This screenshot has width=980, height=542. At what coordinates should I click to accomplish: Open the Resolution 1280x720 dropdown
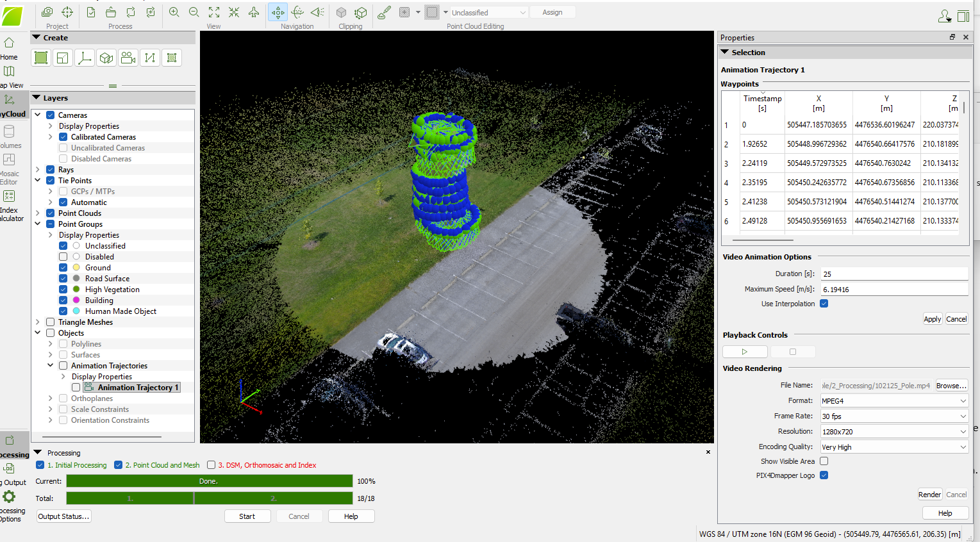[894, 432]
